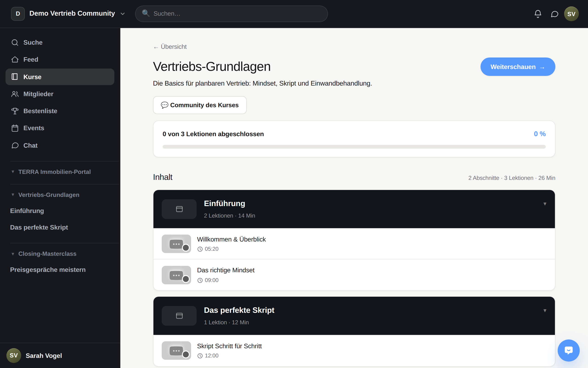The height and width of the screenshot is (368, 588).
Task: Click clock icon beside 05:20 duration
Action: coord(200,249)
